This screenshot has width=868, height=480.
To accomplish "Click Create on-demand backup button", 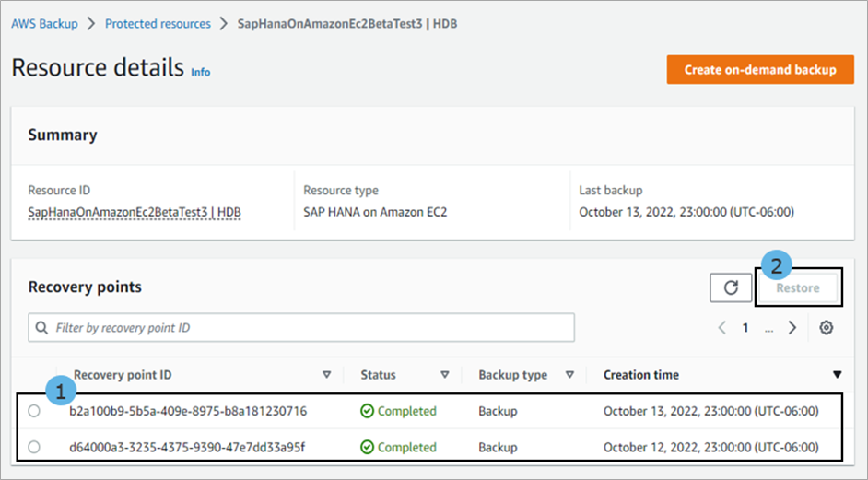I will pyautogui.click(x=760, y=70).
